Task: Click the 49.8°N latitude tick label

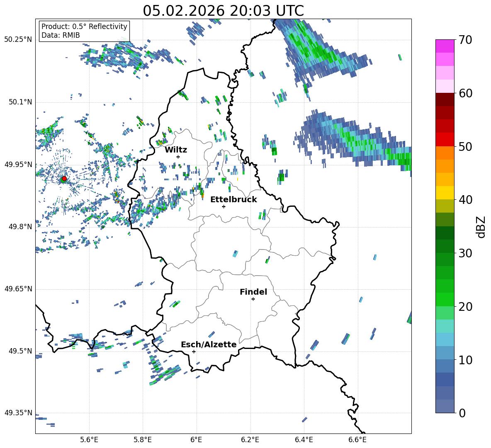Action: click(20, 227)
